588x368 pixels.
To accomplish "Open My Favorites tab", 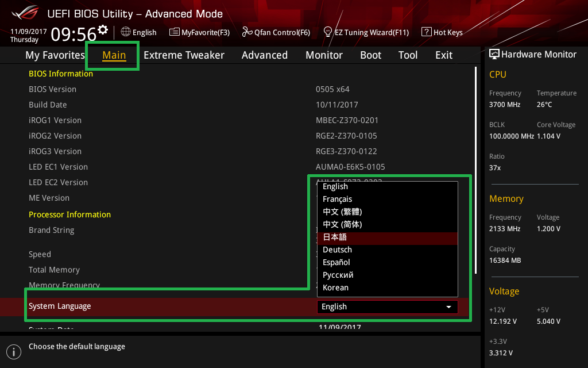I will [55, 55].
